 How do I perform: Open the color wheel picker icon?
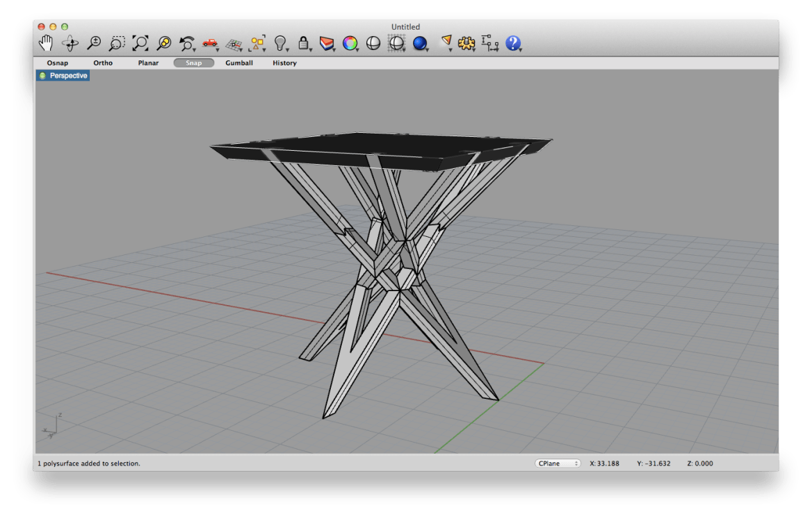pyautogui.click(x=349, y=42)
